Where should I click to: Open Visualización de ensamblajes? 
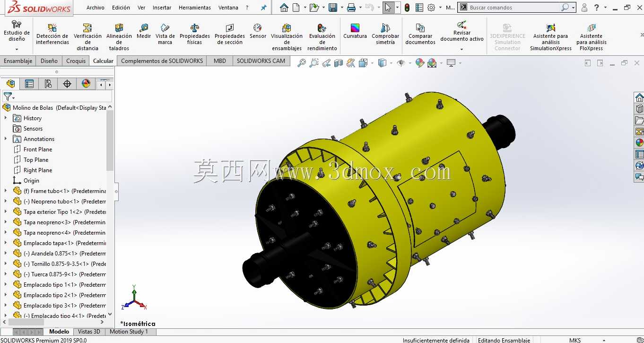click(x=287, y=37)
